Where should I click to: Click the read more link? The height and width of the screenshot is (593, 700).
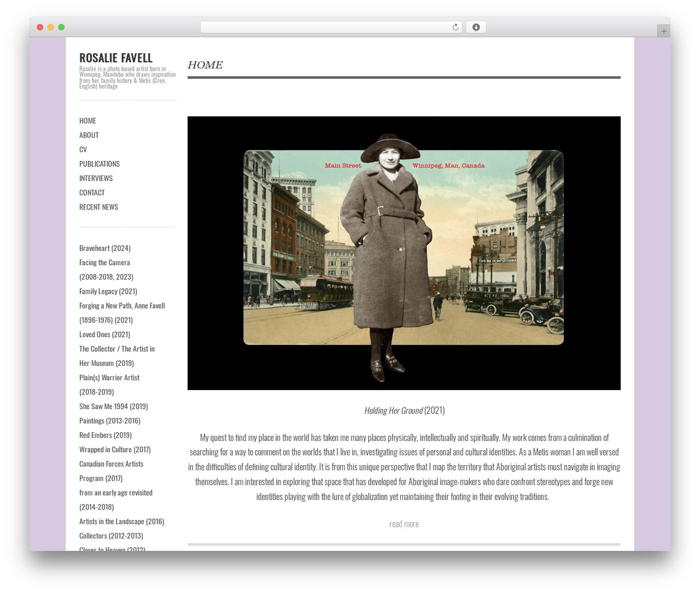404,524
